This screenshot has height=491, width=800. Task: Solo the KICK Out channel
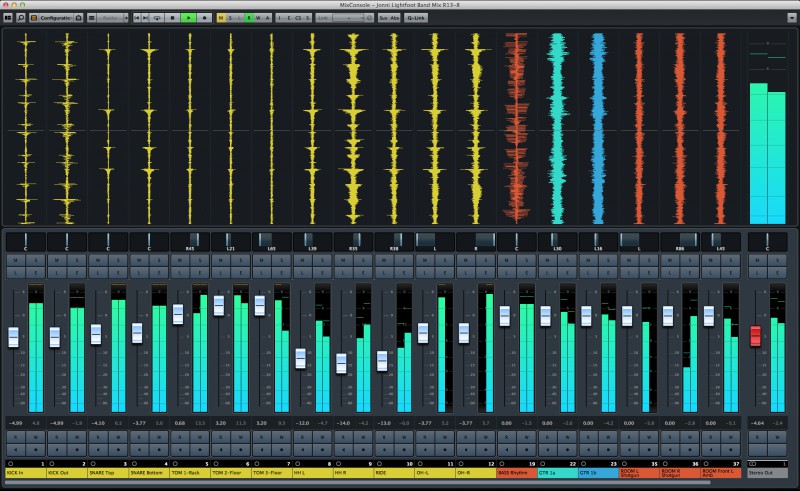pos(77,260)
